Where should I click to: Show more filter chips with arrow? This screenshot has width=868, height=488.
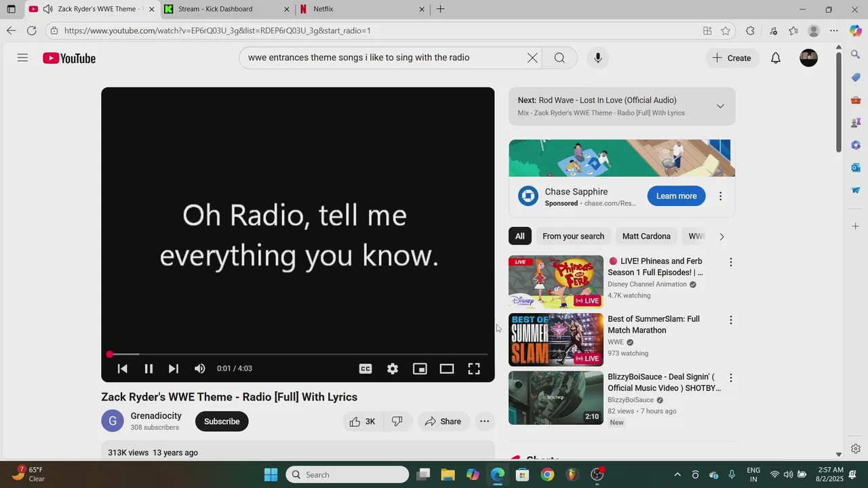point(722,237)
